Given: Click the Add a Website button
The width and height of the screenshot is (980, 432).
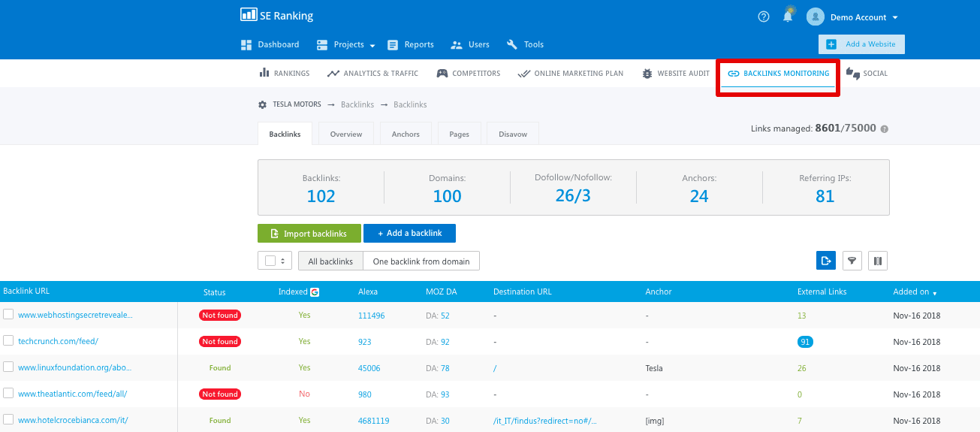Looking at the screenshot, I should pos(861,44).
